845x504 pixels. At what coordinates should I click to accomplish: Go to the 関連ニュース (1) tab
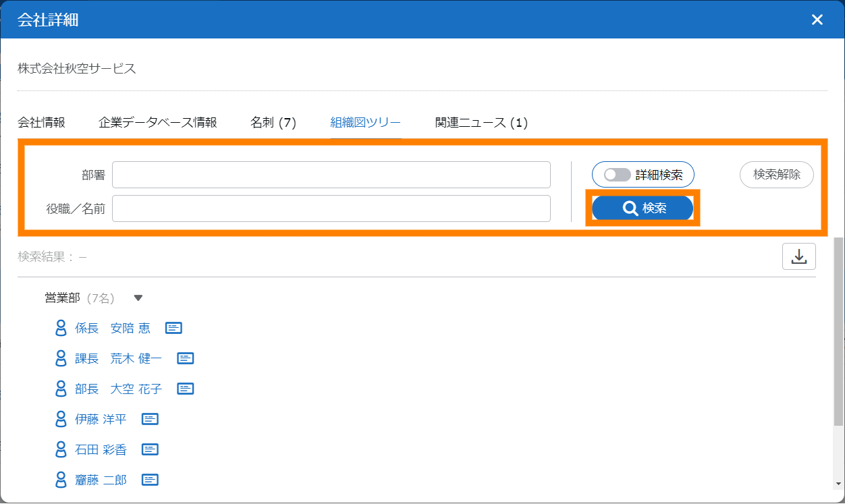[x=481, y=122]
